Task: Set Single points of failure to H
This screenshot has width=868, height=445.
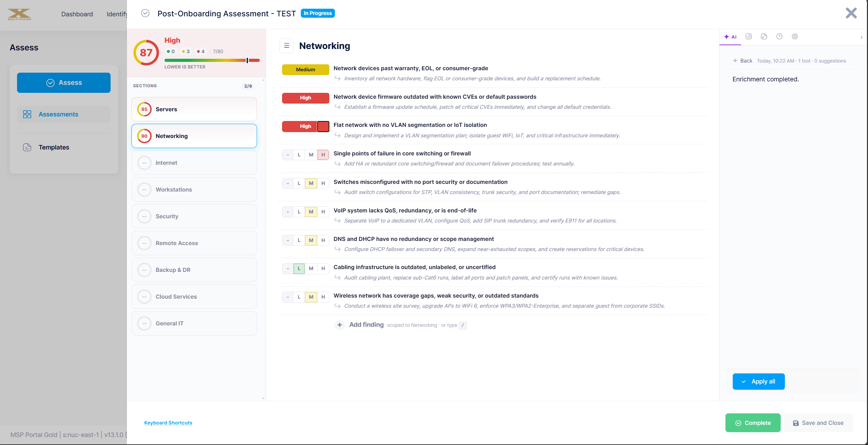Action: click(323, 155)
